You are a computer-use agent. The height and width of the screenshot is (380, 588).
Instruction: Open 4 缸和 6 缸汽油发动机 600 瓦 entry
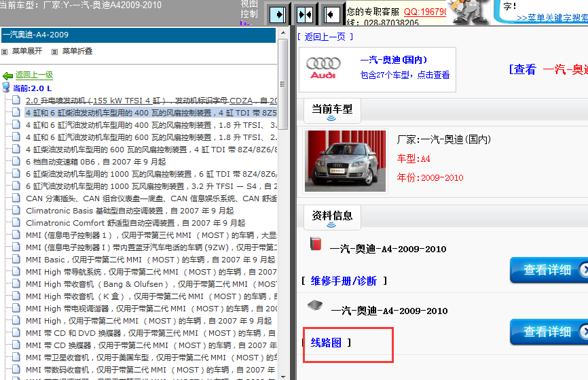pos(151,137)
